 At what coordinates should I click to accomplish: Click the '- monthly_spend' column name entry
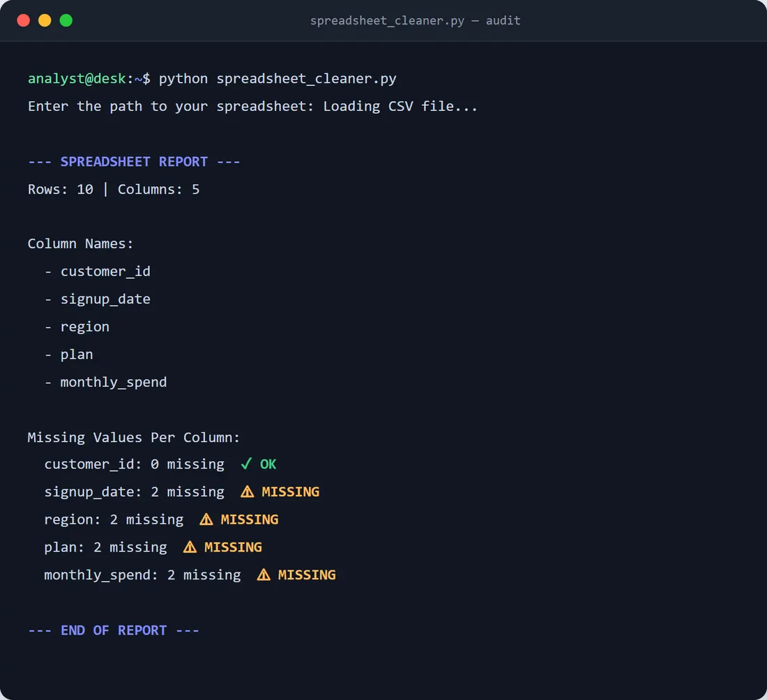point(106,382)
